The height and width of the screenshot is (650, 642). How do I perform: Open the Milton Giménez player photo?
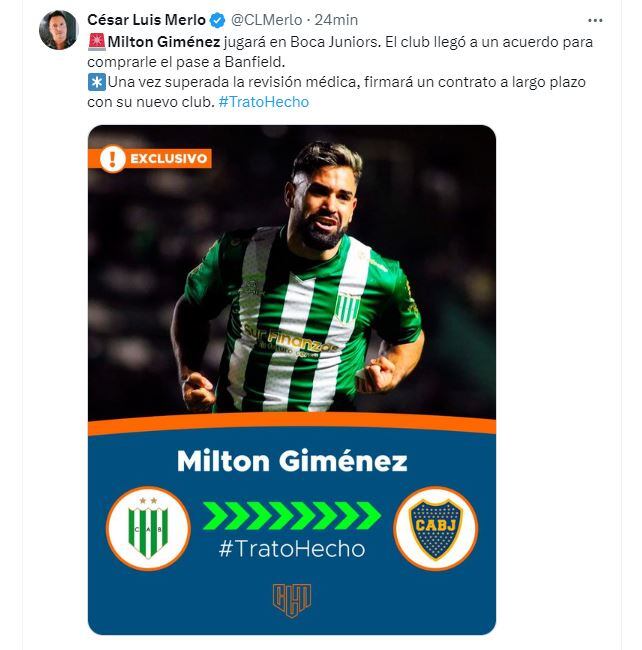292,272
